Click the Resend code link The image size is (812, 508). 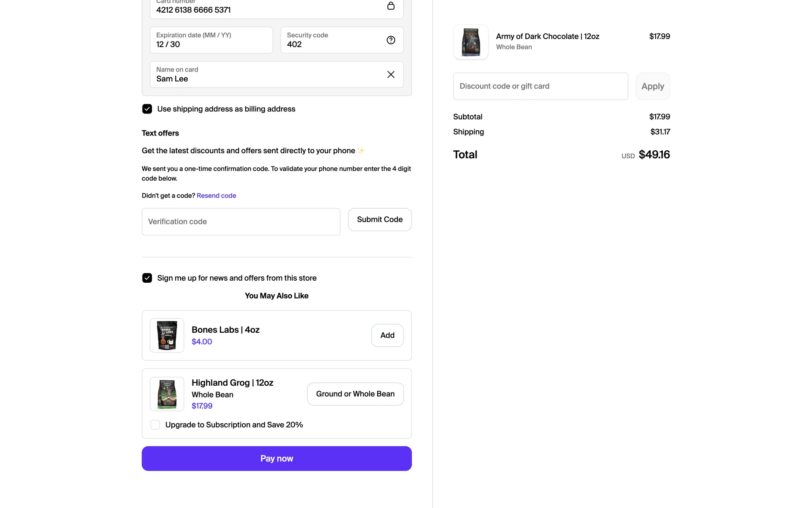point(216,196)
